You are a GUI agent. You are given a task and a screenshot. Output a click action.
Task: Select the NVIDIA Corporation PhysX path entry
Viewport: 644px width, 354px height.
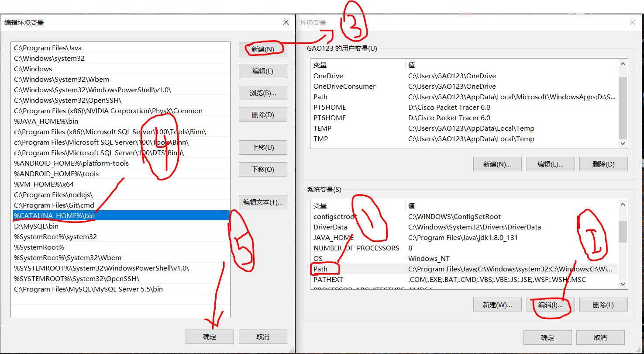[121, 111]
